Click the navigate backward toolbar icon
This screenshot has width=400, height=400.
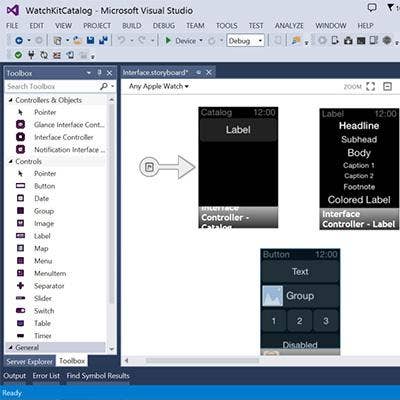tap(19, 41)
